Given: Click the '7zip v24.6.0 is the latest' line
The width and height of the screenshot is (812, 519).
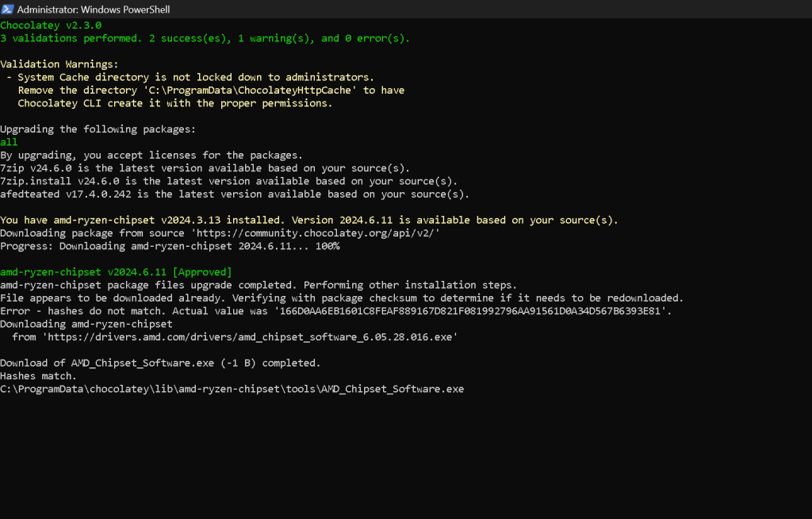Looking at the screenshot, I should click(x=205, y=168).
